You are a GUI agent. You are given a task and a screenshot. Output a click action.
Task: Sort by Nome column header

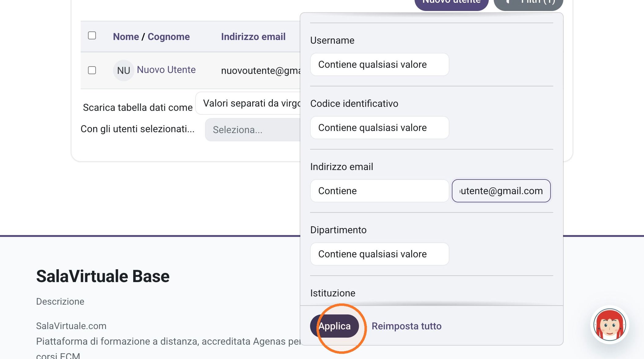coord(126,37)
